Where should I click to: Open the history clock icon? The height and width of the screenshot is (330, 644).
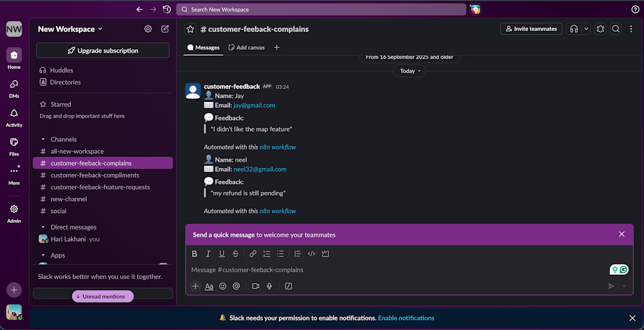[167, 9]
